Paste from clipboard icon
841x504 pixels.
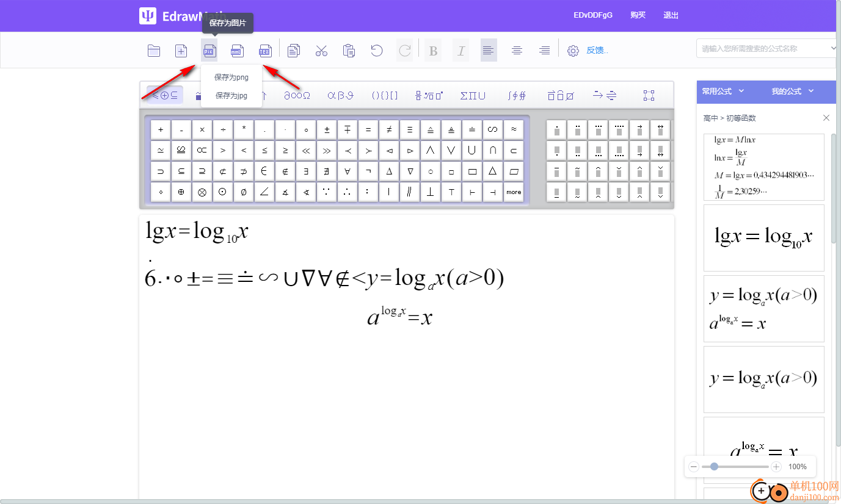tap(349, 51)
